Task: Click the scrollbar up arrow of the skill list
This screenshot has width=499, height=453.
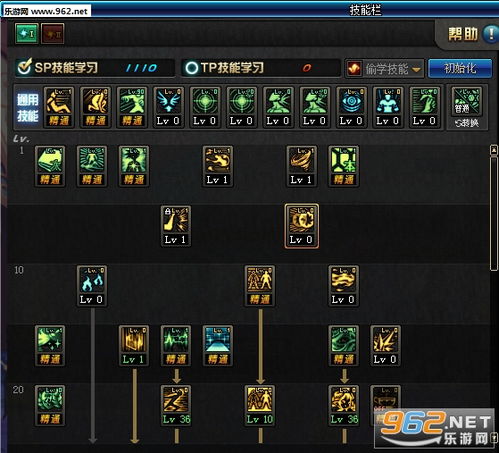Action: pos(494,150)
